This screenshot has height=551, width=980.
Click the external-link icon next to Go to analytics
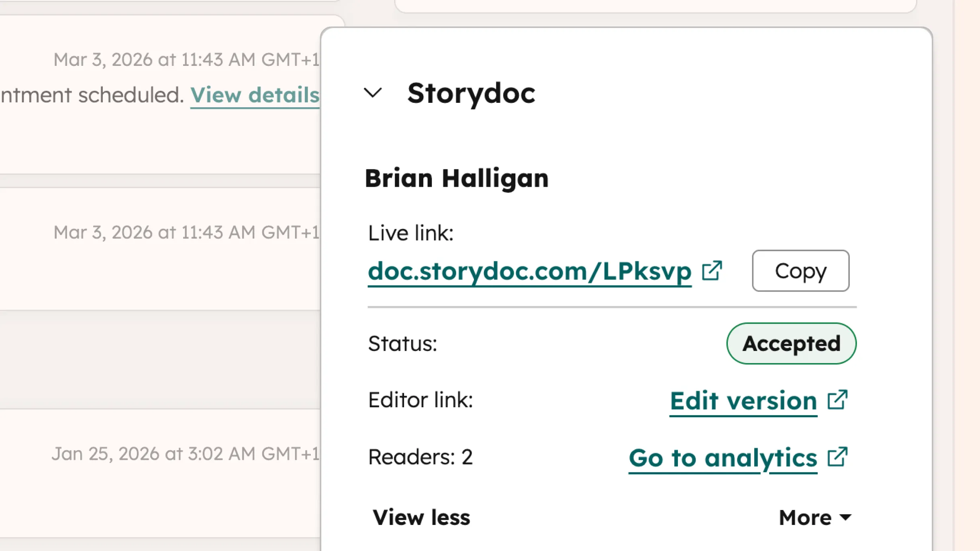(x=837, y=457)
